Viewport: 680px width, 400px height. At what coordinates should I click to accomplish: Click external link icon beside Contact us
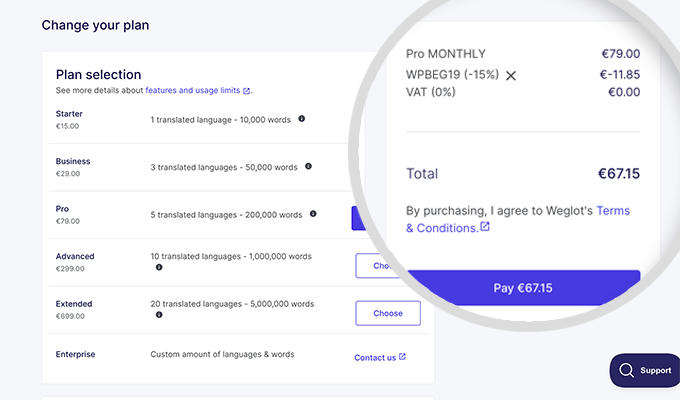[402, 357]
